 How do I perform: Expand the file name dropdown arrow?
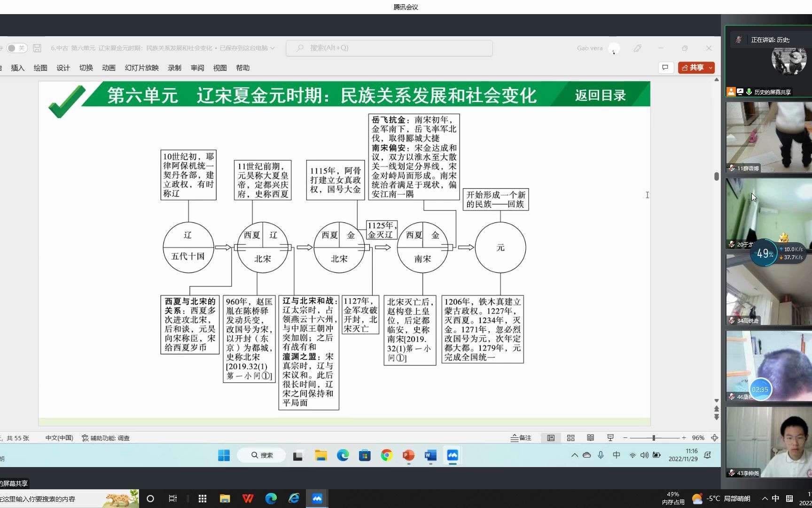pyautogui.click(x=273, y=48)
